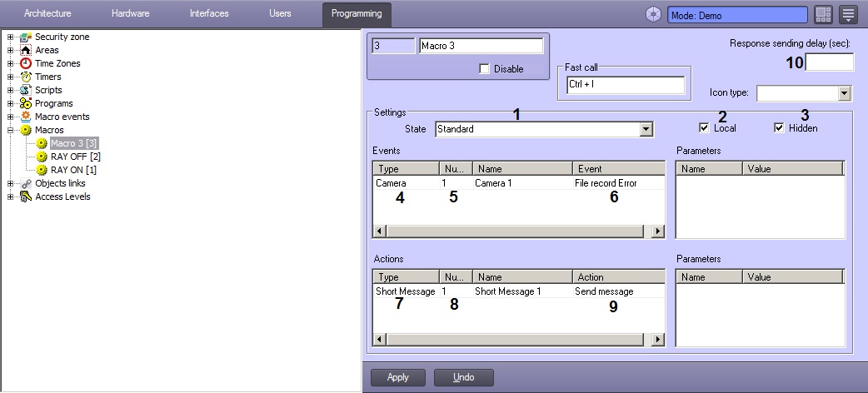
Task: Click the Actions horizontal scrollbar right arrow
Action: click(657, 340)
